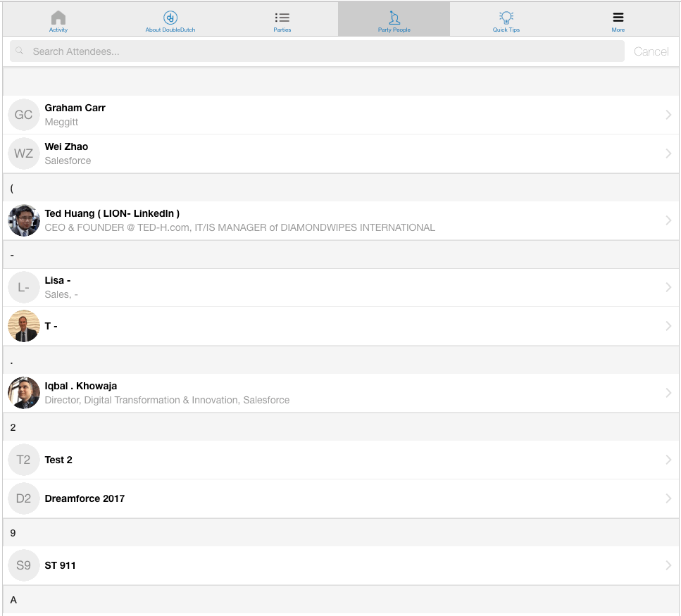Click Ted Huang's profile photo

click(24, 220)
